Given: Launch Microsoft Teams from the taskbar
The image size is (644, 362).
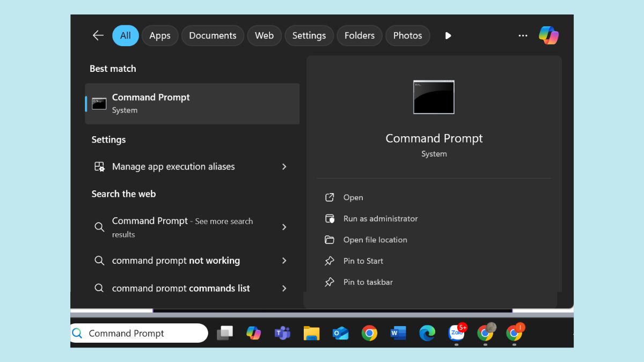Looking at the screenshot, I should [x=282, y=333].
